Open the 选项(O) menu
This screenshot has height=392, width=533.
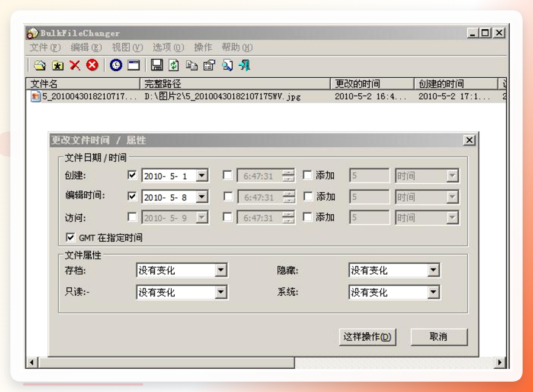pyautogui.click(x=168, y=47)
